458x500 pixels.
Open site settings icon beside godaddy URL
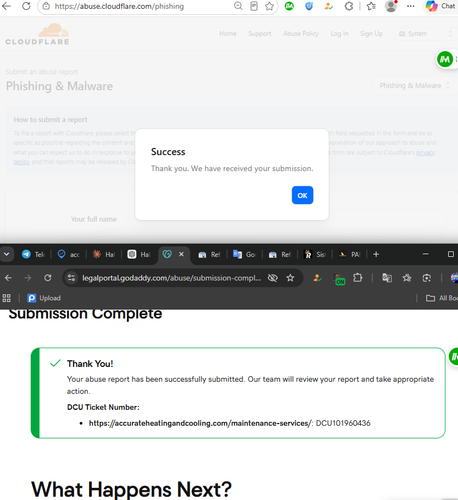(71, 278)
